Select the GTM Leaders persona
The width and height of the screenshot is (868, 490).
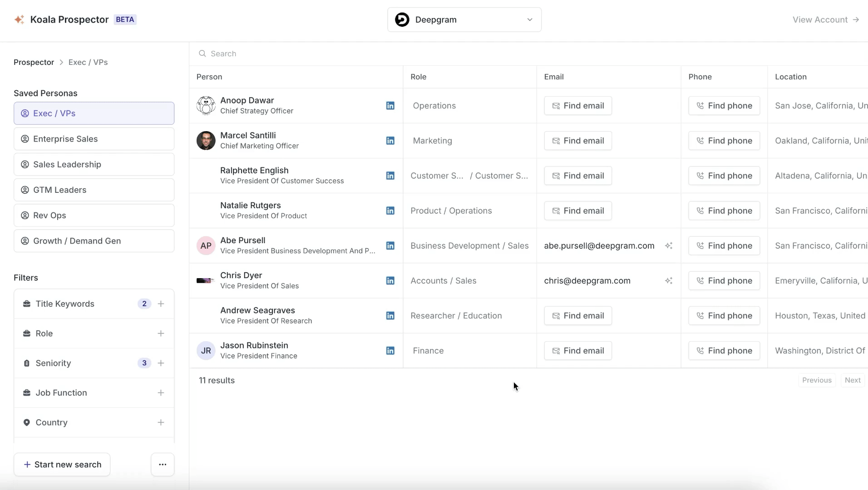94,190
